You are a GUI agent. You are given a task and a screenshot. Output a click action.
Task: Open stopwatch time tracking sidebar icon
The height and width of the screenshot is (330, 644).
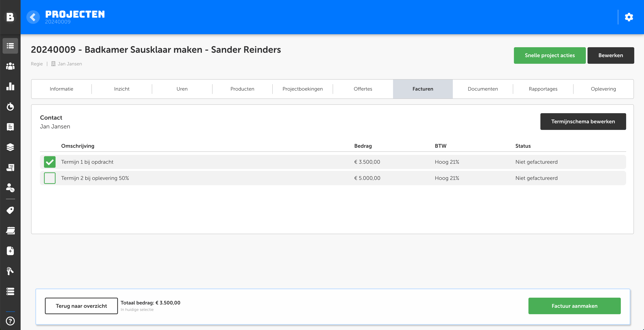point(10,107)
